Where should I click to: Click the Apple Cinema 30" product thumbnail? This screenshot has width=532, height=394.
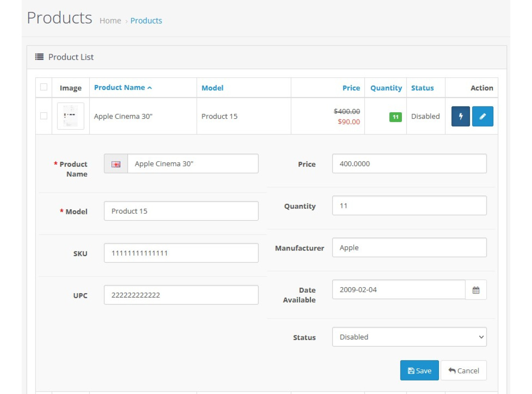tap(71, 116)
